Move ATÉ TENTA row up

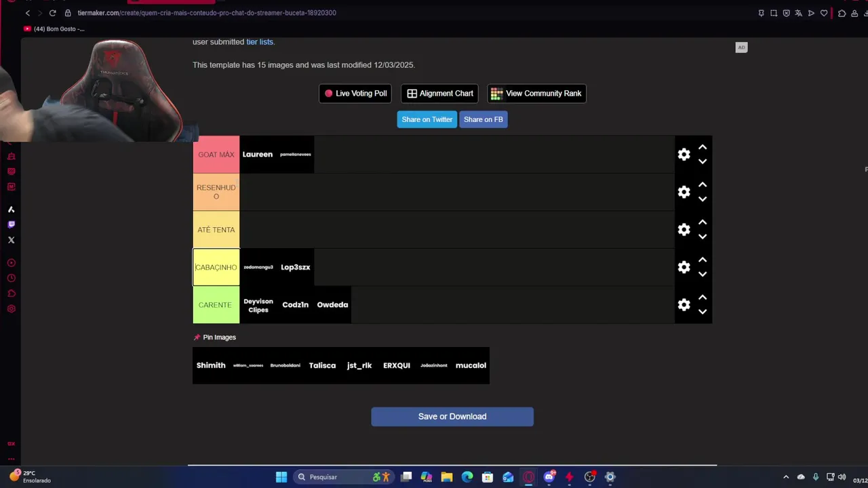click(703, 222)
